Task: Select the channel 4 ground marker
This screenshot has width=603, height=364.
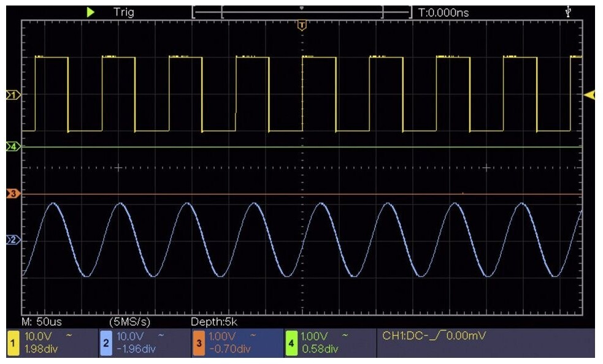Action: (12, 147)
